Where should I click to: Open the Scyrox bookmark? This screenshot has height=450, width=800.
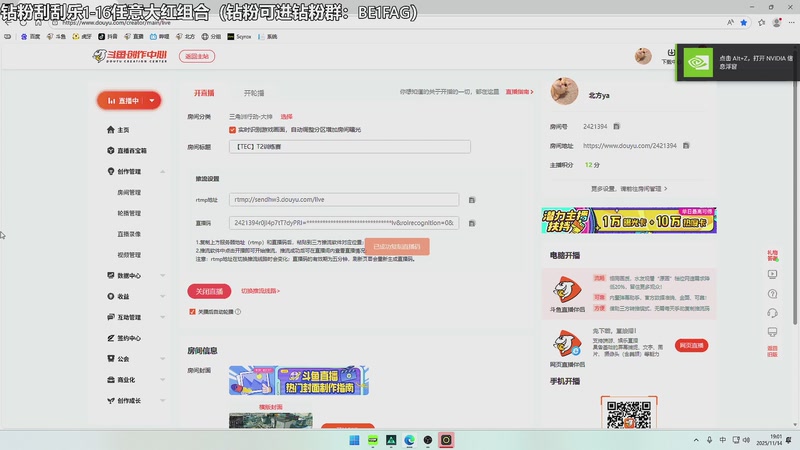(239, 37)
